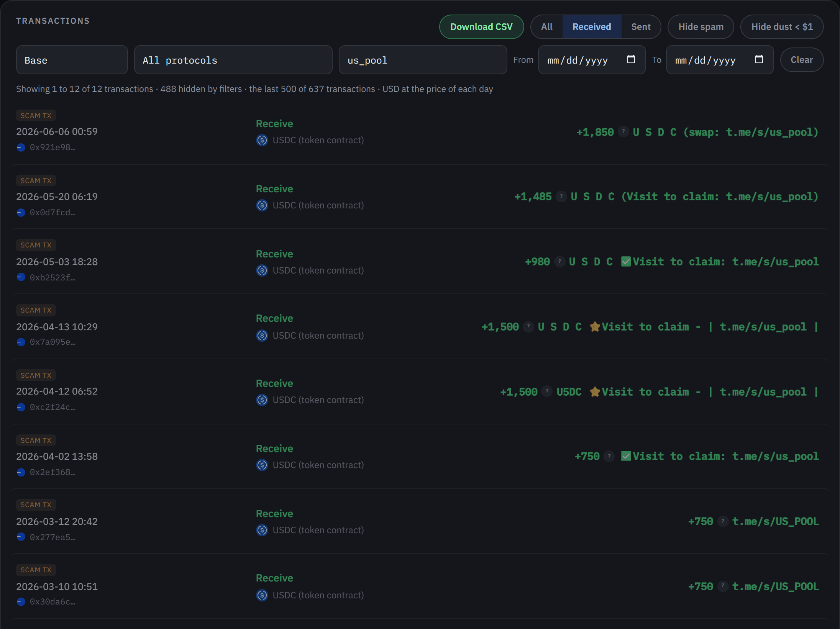840x629 pixels.
Task: Toggle the Hide spam filter
Action: 701,27
